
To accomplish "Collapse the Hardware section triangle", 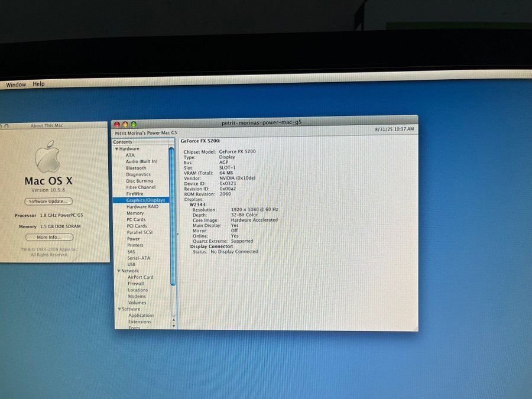I will pos(116,149).
